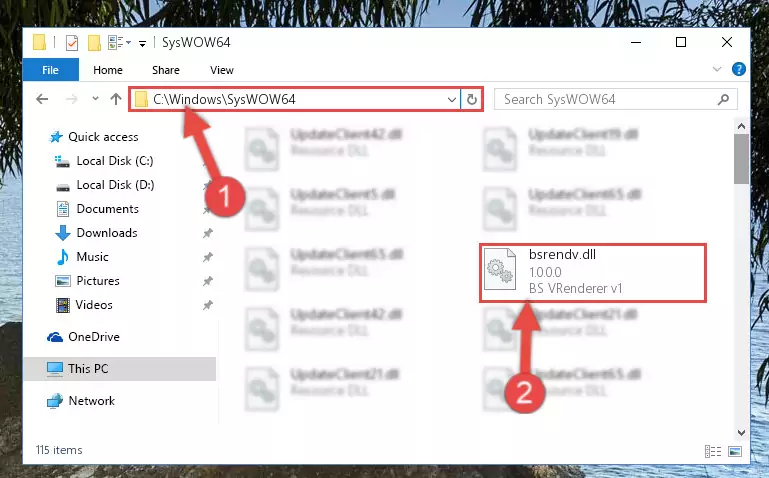Switch to the Home ribbon tab

(x=108, y=70)
